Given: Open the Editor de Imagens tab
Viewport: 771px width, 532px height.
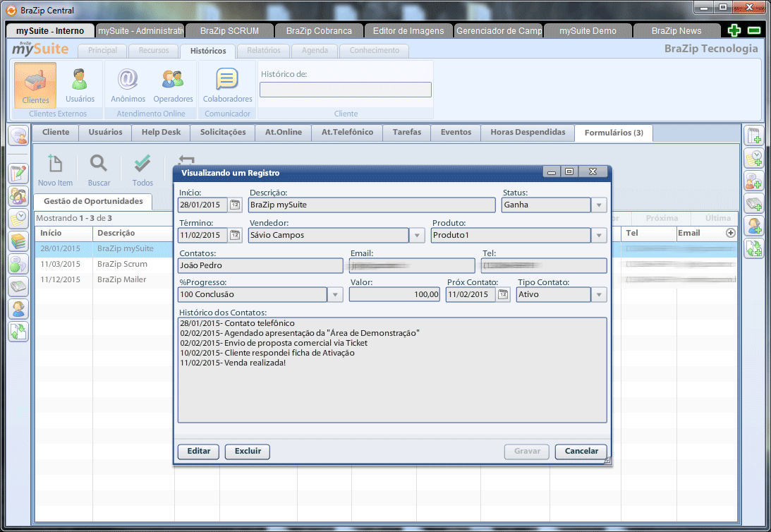Looking at the screenshot, I should [408, 30].
